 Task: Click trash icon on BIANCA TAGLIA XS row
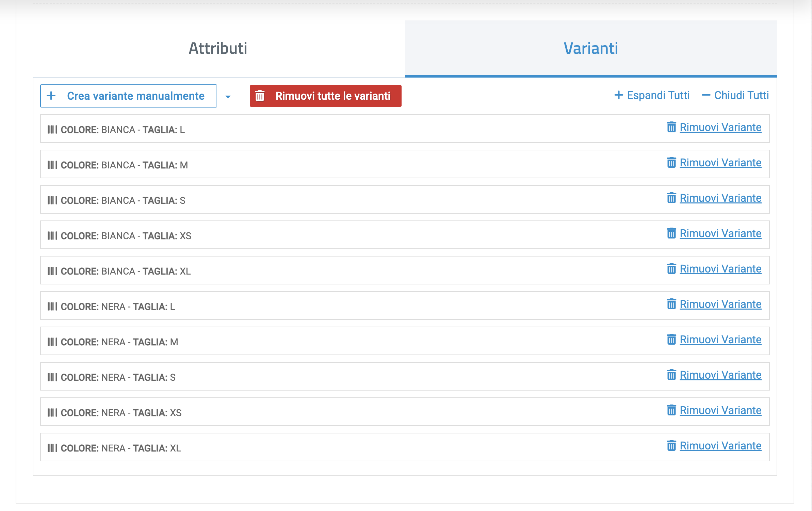click(671, 233)
